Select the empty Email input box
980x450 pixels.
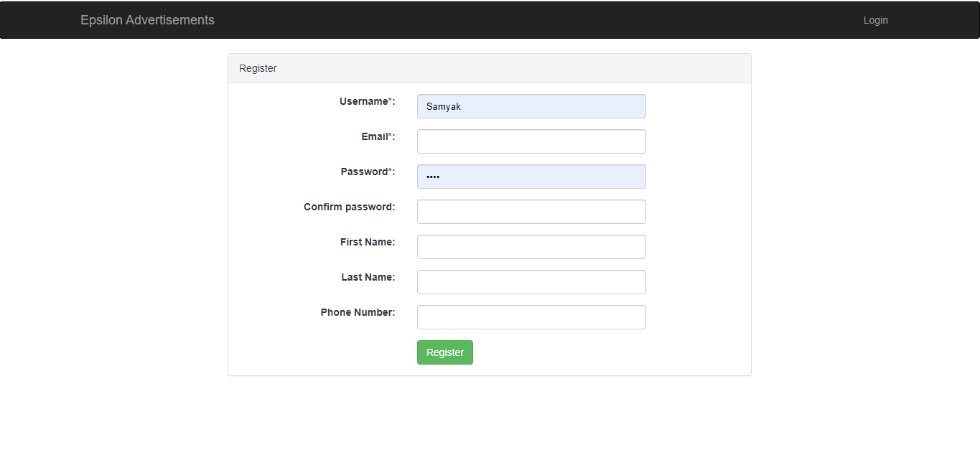tap(531, 141)
